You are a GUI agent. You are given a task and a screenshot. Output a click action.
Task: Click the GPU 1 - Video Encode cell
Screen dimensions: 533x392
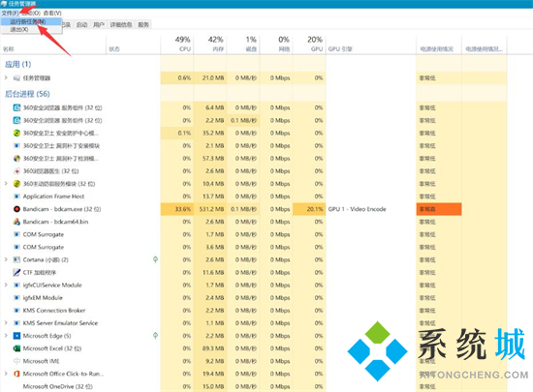pos(371,209)
